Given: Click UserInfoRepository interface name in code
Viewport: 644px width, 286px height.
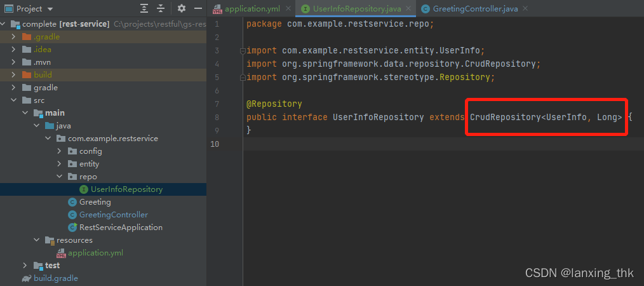Looking at the screenshot, I should point(379,117).
